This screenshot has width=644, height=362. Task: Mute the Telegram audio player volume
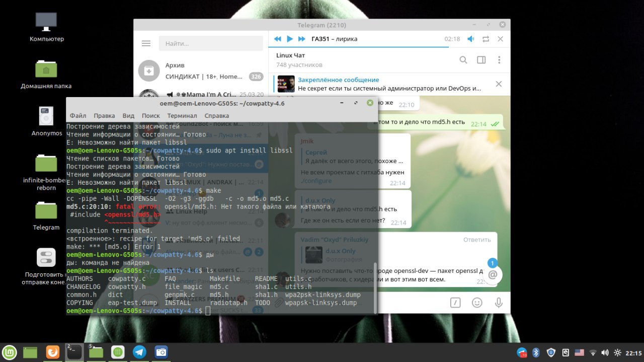click(470, 39)
